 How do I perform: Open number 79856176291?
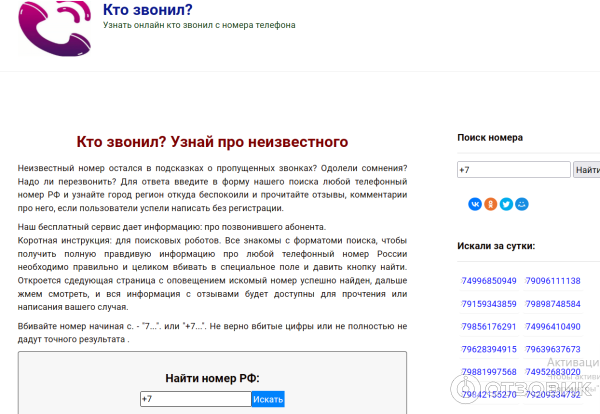(x=489, y=327)
